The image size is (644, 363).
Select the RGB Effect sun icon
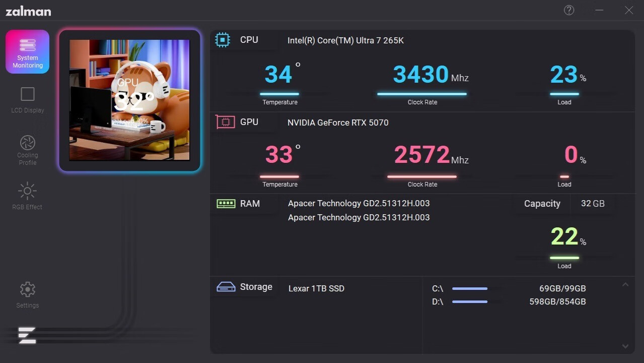(x=27, y=191)
